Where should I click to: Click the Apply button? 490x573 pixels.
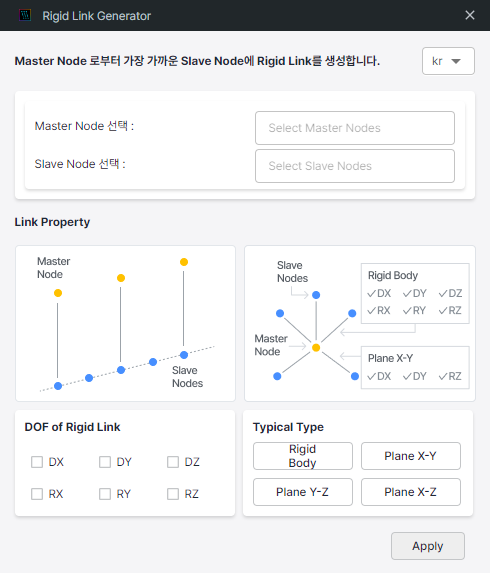point(428,546)
